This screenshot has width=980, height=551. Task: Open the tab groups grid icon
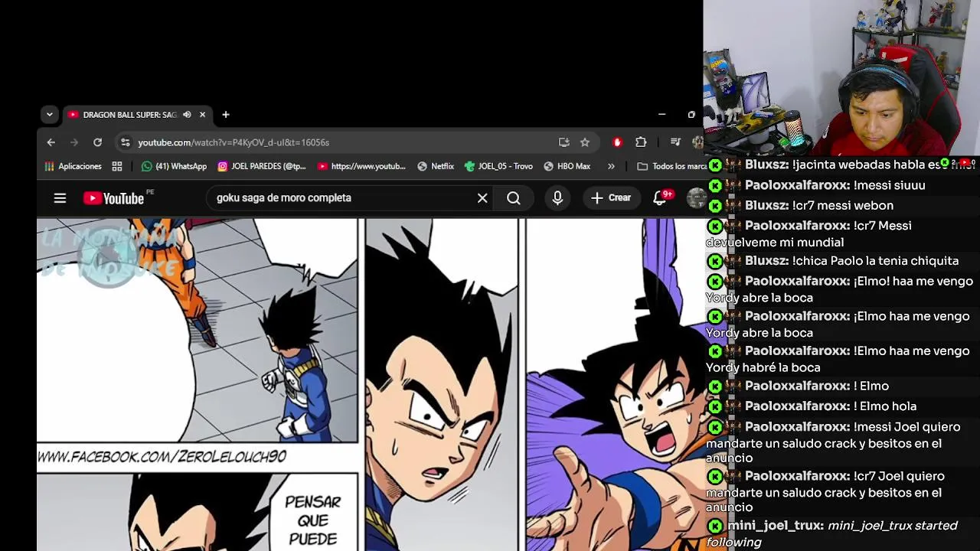coord(117,166)
